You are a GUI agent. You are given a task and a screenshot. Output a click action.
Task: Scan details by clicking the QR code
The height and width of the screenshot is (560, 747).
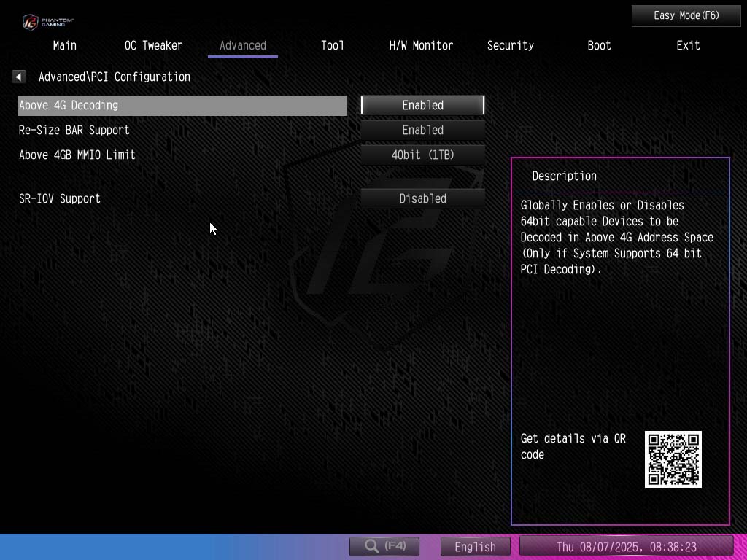click(x=673, y=459)
